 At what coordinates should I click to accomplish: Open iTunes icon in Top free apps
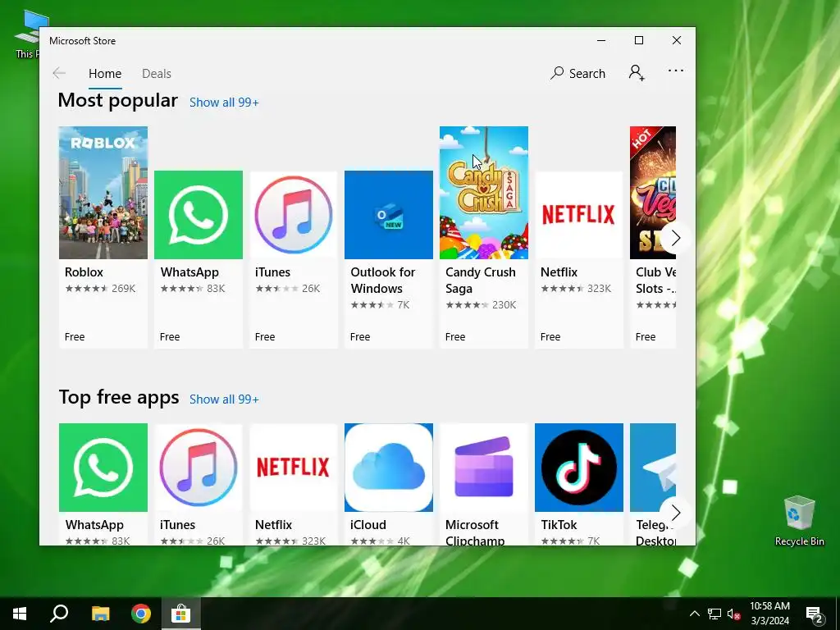[x=199, y=468]
